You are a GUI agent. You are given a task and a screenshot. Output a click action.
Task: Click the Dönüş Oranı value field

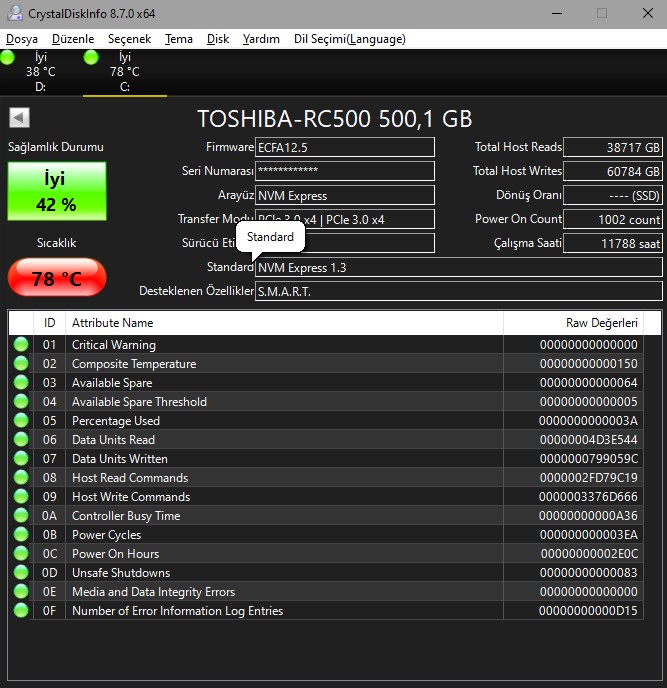pos(613,195)
